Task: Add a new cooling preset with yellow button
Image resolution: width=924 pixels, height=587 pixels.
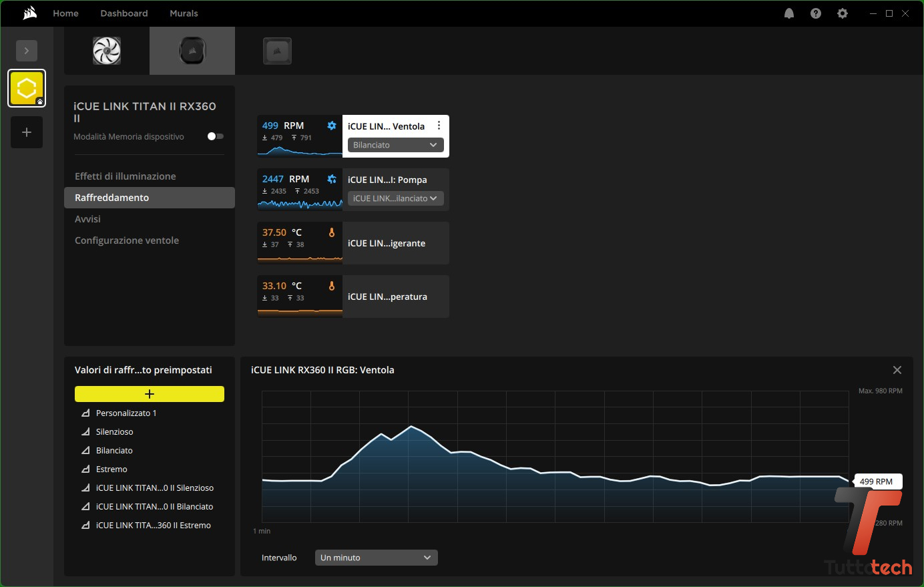Action: coord(150,394)
